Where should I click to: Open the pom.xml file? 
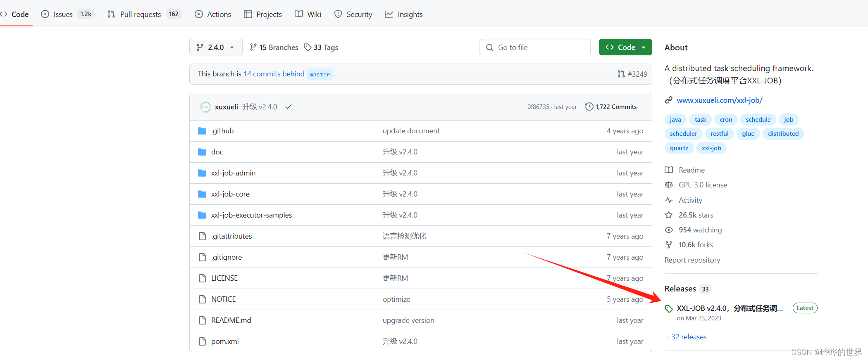225,341
